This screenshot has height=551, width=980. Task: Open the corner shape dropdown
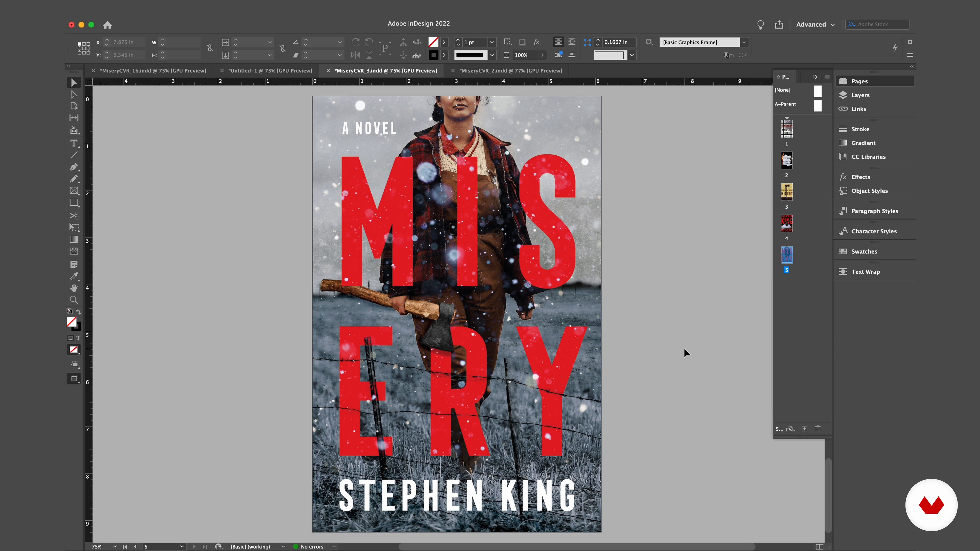point(632,55)
